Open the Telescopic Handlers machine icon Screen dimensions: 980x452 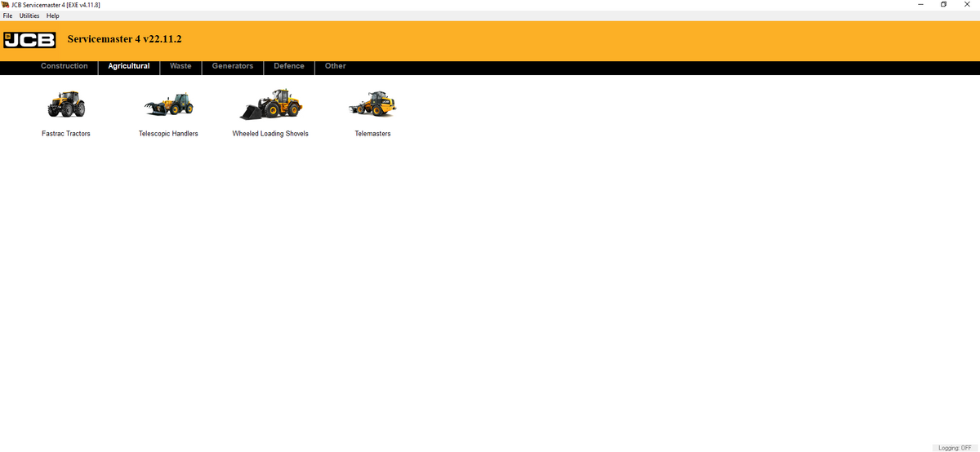coord(168,104)
